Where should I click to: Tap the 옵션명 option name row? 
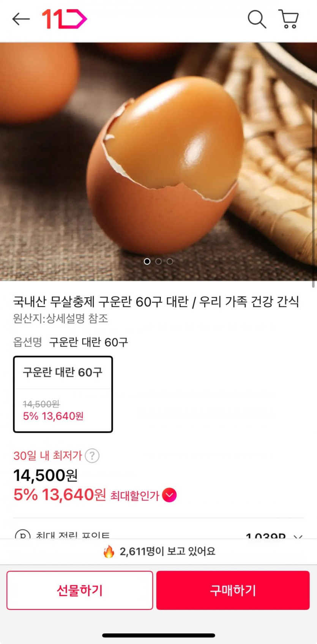71,342
